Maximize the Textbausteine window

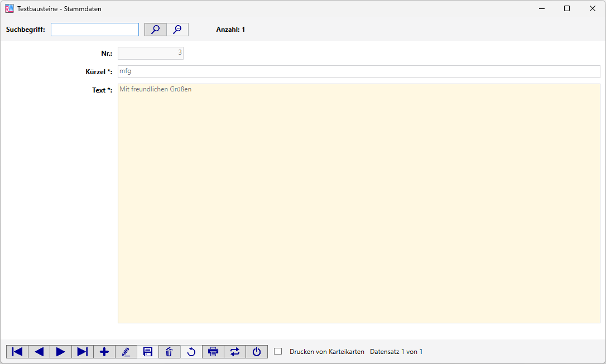click(x=567, y=8)
